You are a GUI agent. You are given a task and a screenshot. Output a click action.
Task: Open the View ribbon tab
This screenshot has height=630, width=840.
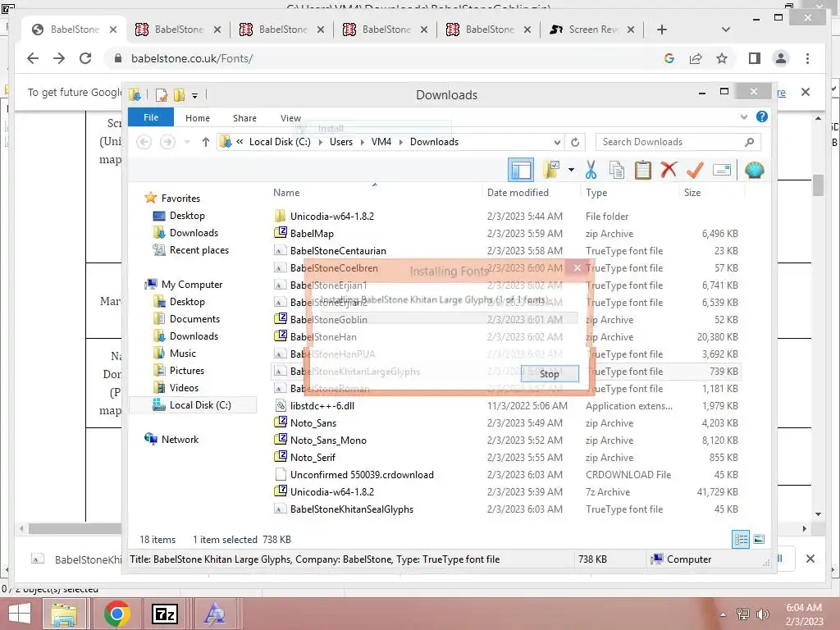(x=290, y=118)
